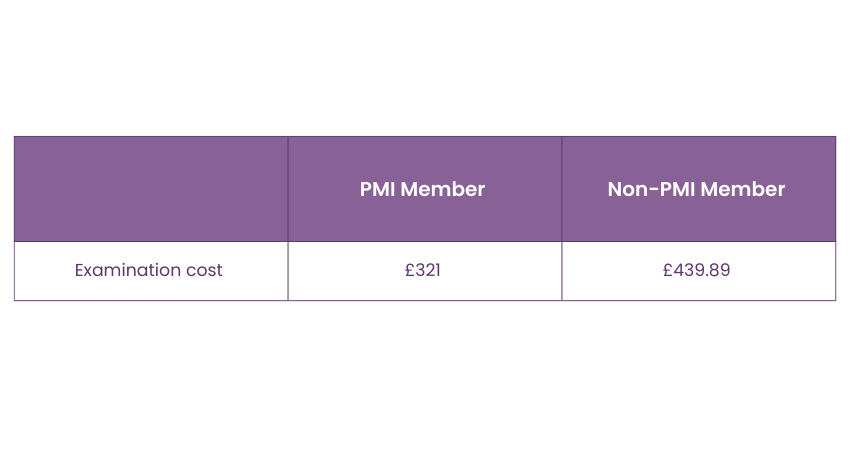Screen dimensions: 850x450
Task: Click the ".89" decimals in the non-member price
Action: click(717, 270)
